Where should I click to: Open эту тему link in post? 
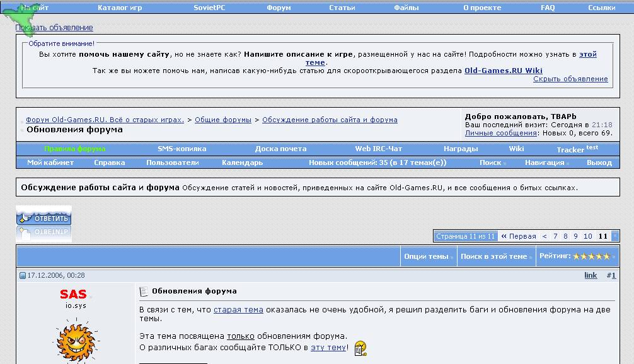(x=328, y=348)
